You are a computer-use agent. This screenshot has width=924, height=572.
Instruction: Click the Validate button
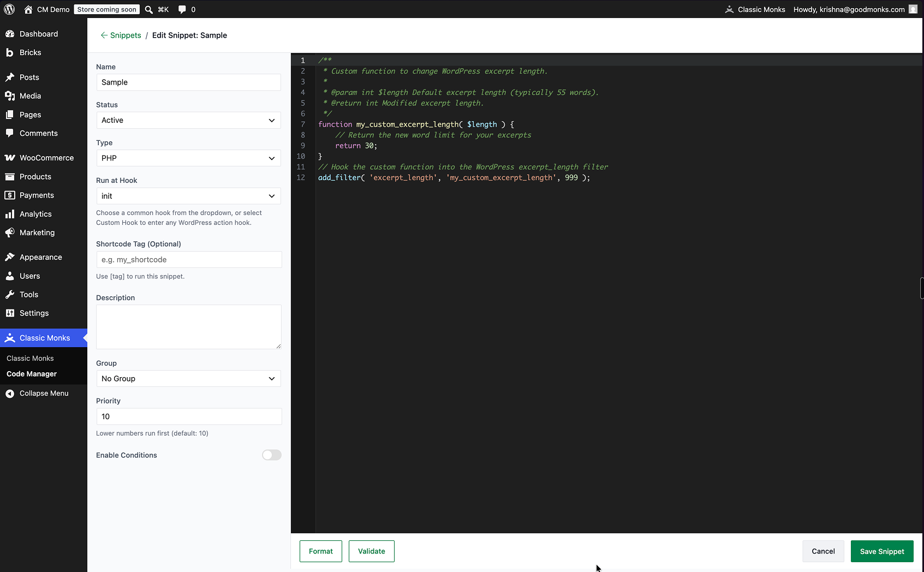pos(372,551)
